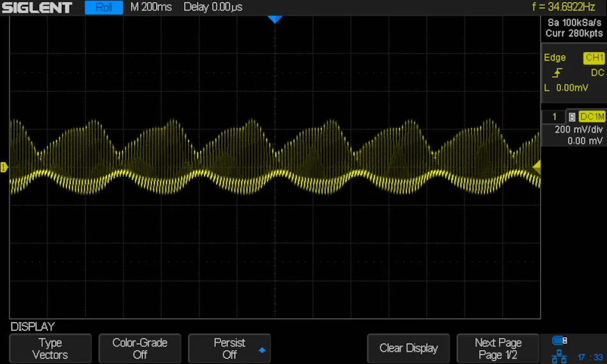Click the rising edge slope icon
Viewport: 607px width, 364px height.
pos(557,73)
